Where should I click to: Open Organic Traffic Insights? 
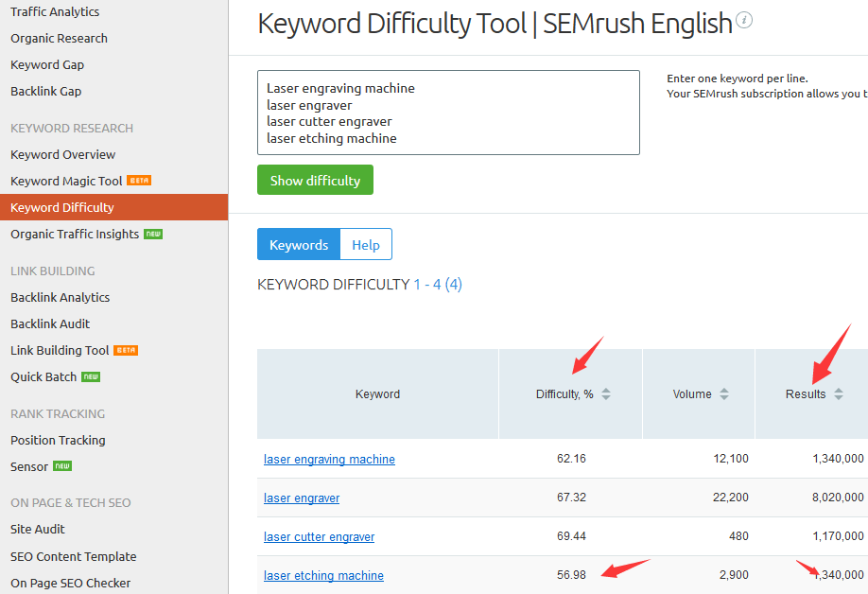pyautogui.click(x=75, y=235)
